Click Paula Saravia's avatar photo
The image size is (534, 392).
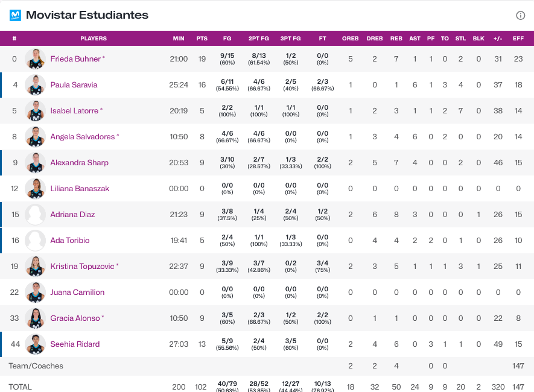[x=36, y=85]
